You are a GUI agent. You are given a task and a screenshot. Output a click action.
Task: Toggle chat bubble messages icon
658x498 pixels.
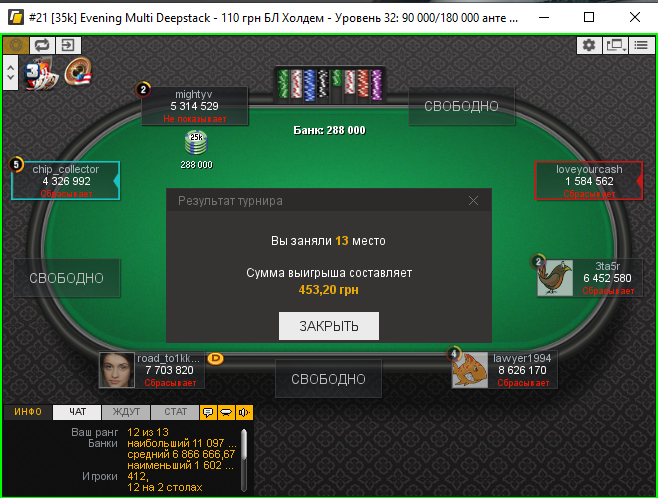coord(208,412)
